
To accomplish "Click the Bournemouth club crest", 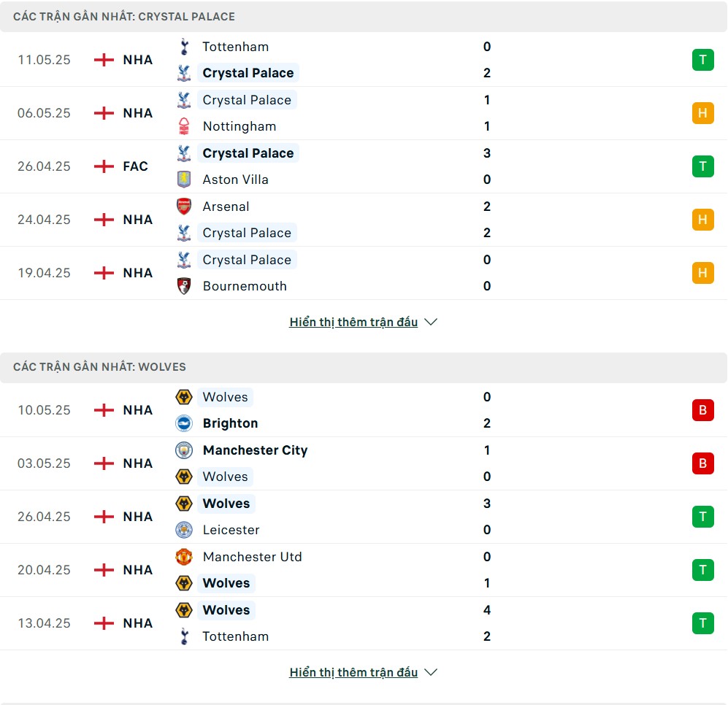I will click(x=184, y=286).
